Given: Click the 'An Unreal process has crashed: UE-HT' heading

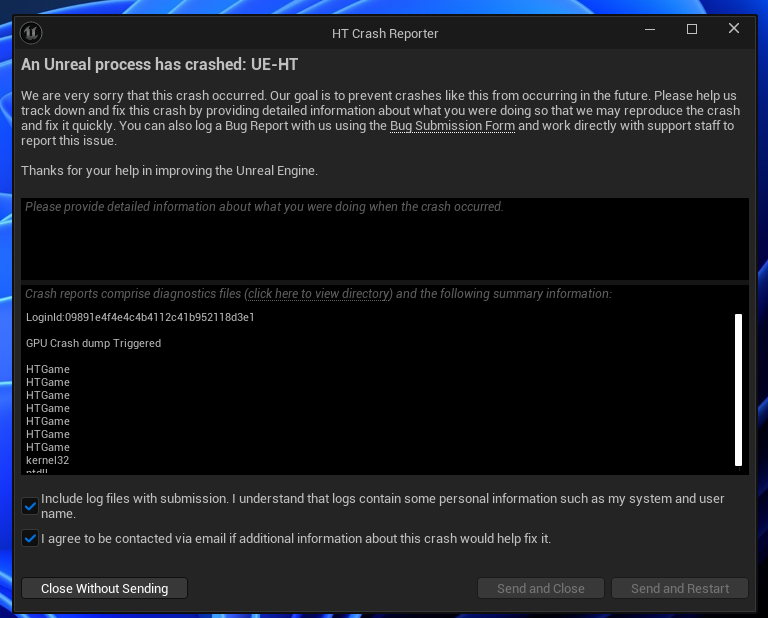Looking at the screenshot, I should 159,65.
